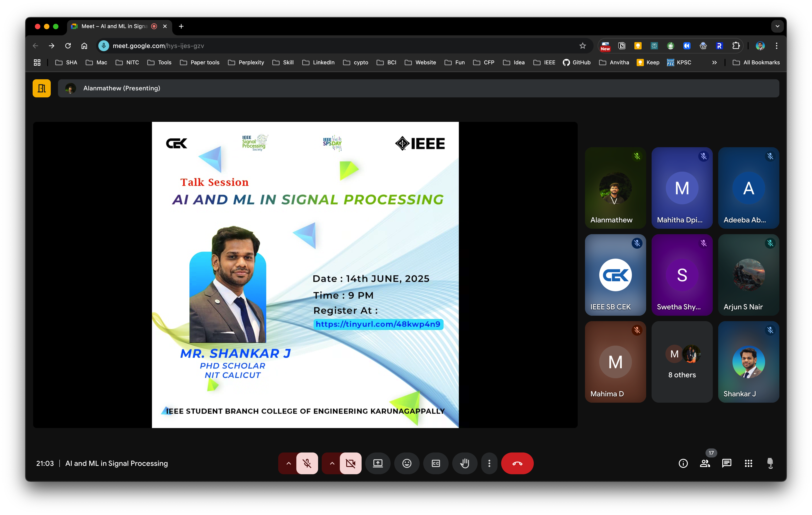Open the Anvitha bookmarks folder
This screenshot has width=812, height=515.
pos(614,62)
